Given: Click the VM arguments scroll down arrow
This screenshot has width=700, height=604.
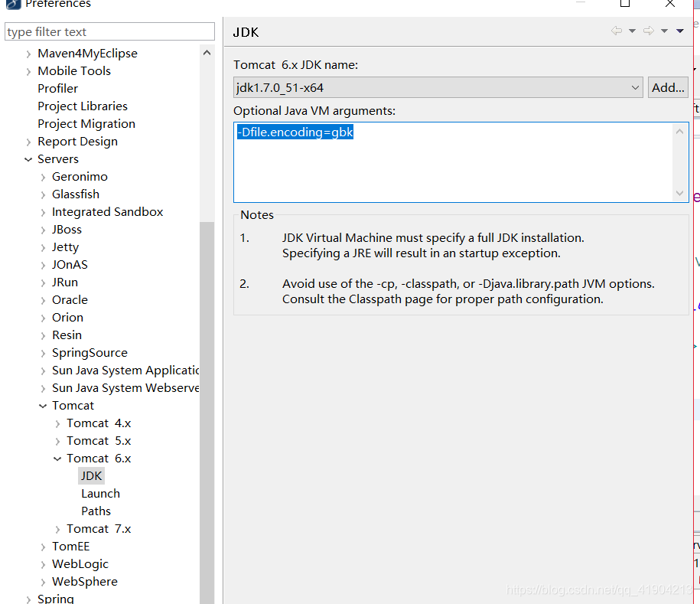Looking at the screenshot, I should click(680, 193).
